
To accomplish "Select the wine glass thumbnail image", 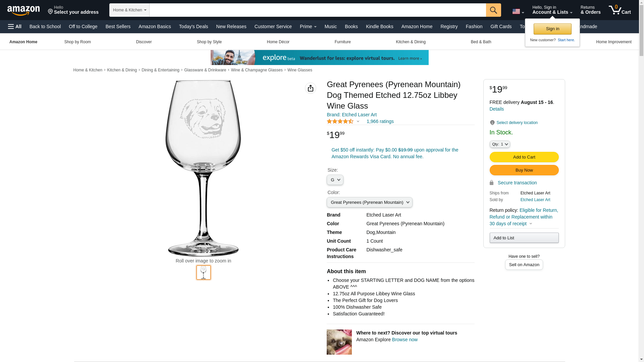I will 204,273.
